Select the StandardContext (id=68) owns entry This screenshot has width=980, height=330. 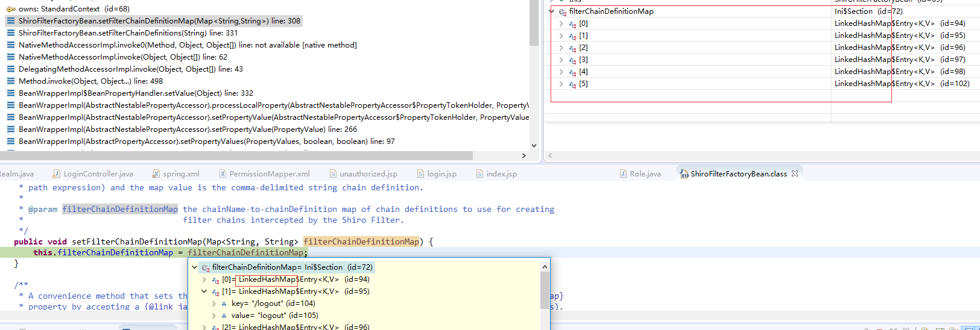click(x=68, y=9)
